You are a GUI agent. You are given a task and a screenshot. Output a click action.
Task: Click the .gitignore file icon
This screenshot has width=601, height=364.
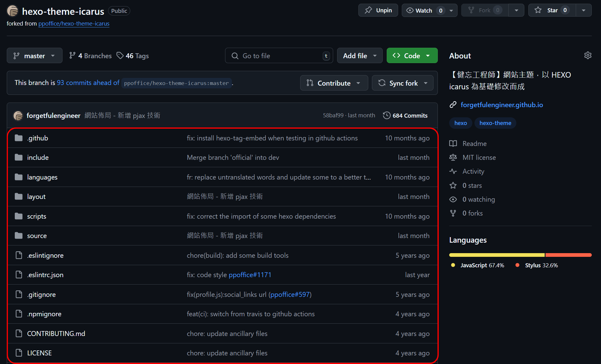19,294
